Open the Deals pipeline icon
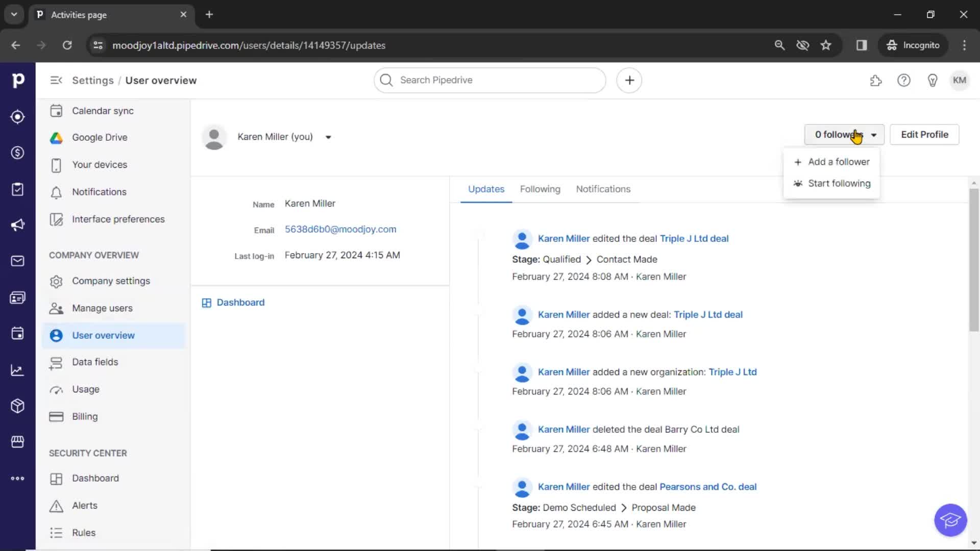This screenshot has width=980, height=551. coord(18,153)
